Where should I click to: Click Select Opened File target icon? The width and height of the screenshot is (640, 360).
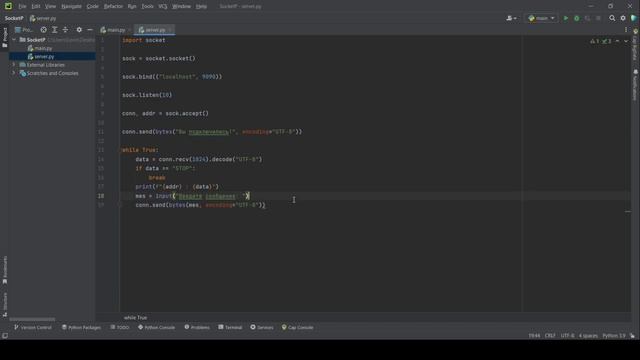tap(43, 30)
